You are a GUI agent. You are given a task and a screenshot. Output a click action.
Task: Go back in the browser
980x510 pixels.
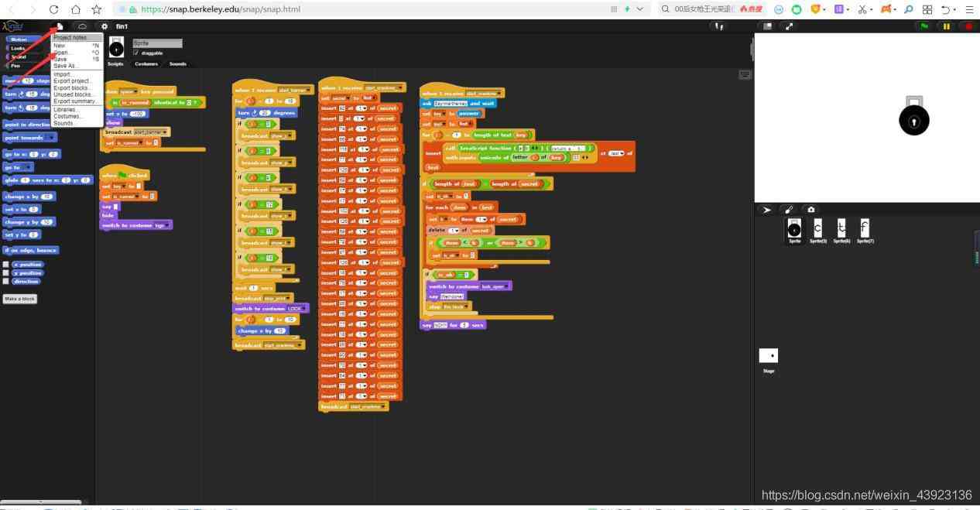click(x=12, y=9)
